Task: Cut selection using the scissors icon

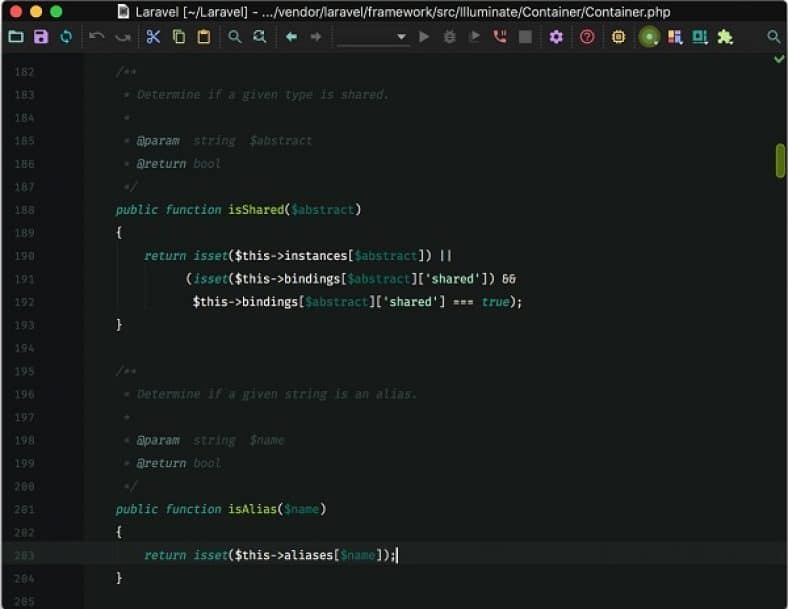Action: coord(153,37)
